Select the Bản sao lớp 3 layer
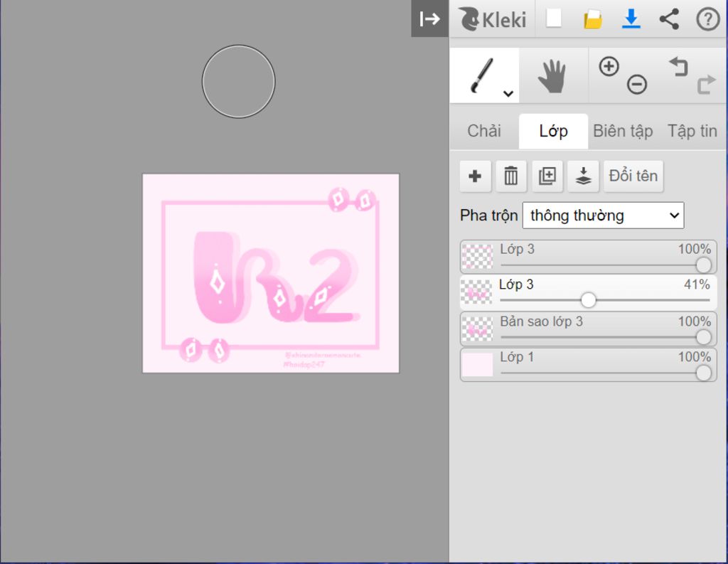This screenshot has width=728, height=564. pyautogui.click(x=588, y=329)
